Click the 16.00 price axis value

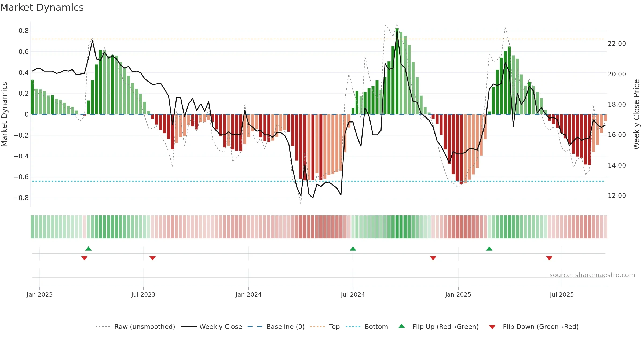pos(617,135)
